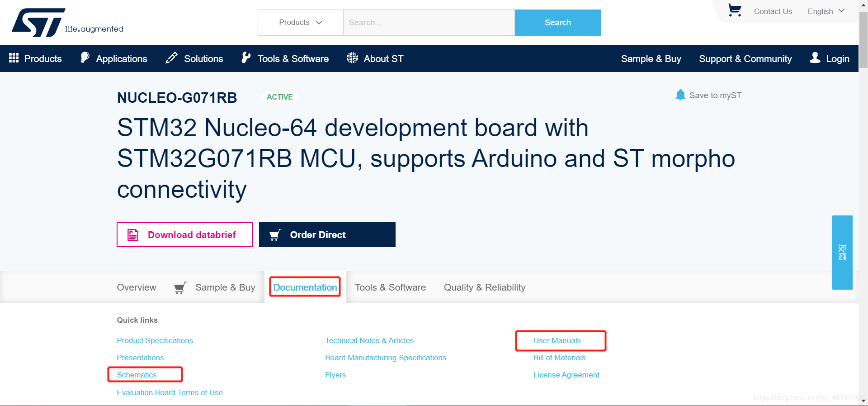Open the Overview tab
868x406 pixels.
click(x=137, y=287)
